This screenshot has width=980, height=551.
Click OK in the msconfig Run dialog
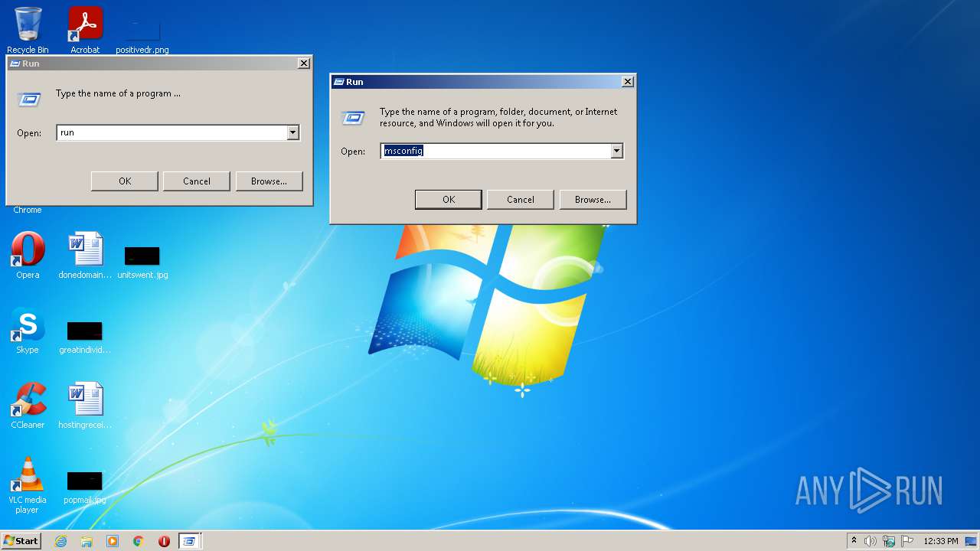[x=449, y=200]
